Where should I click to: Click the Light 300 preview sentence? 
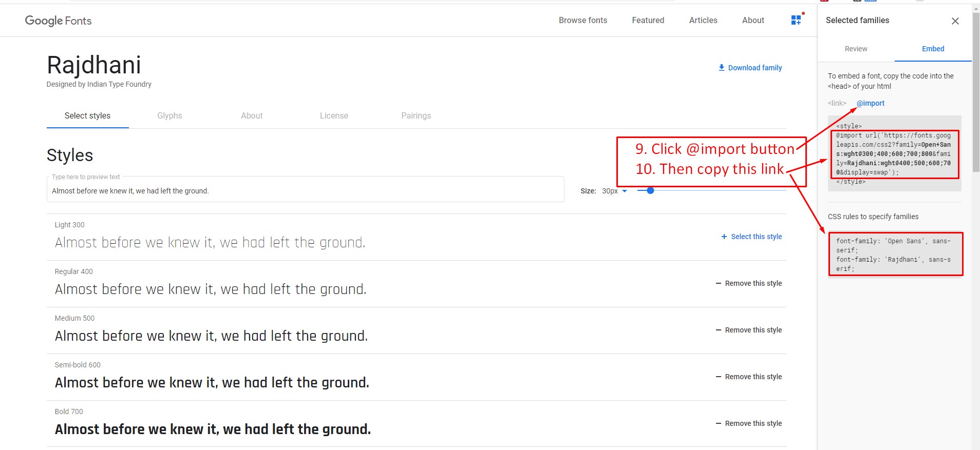pyautogui.click(x=210, y=242)
